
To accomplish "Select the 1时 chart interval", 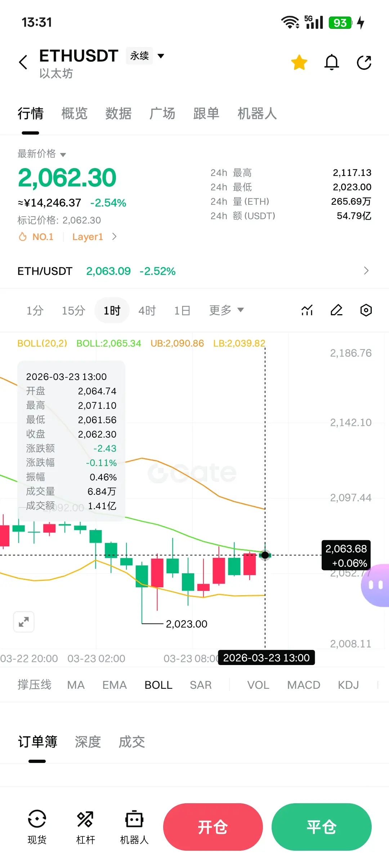I will (x=112, y=310).
